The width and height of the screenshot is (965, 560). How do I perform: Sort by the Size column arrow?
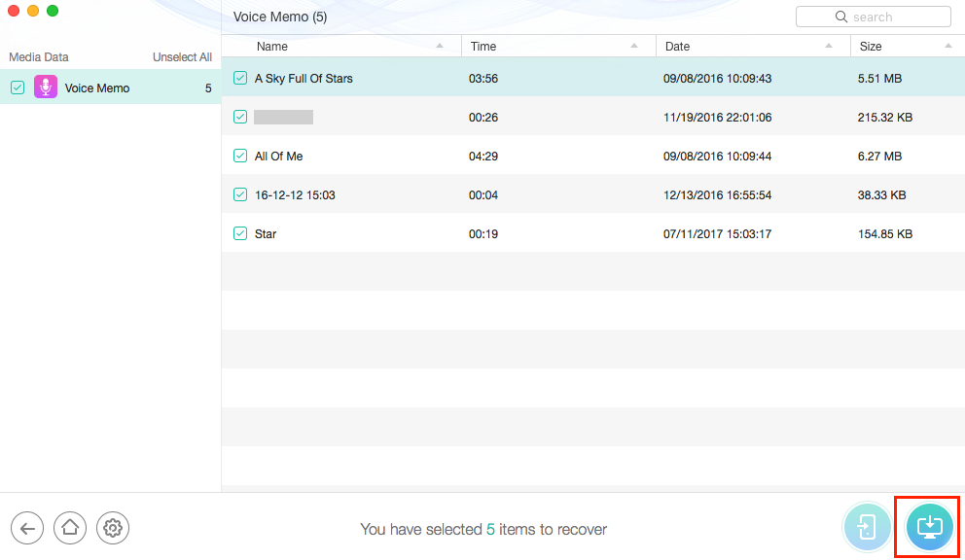pyautogui.click(x=947, y=46)
